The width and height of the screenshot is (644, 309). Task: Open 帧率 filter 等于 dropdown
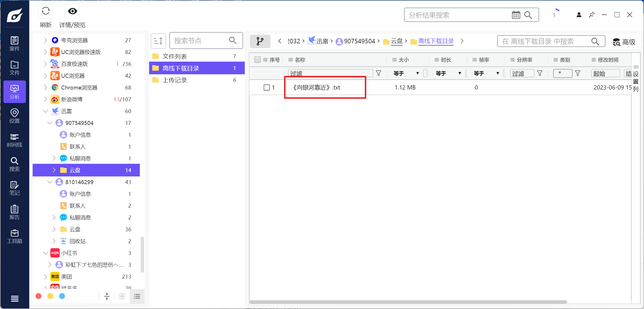[x=486, y=73]
